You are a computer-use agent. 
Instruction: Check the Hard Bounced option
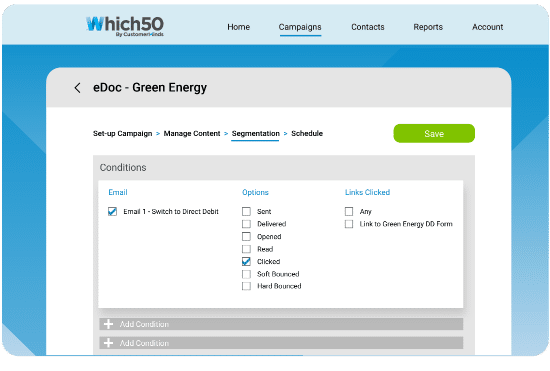[x=246, y=286]
